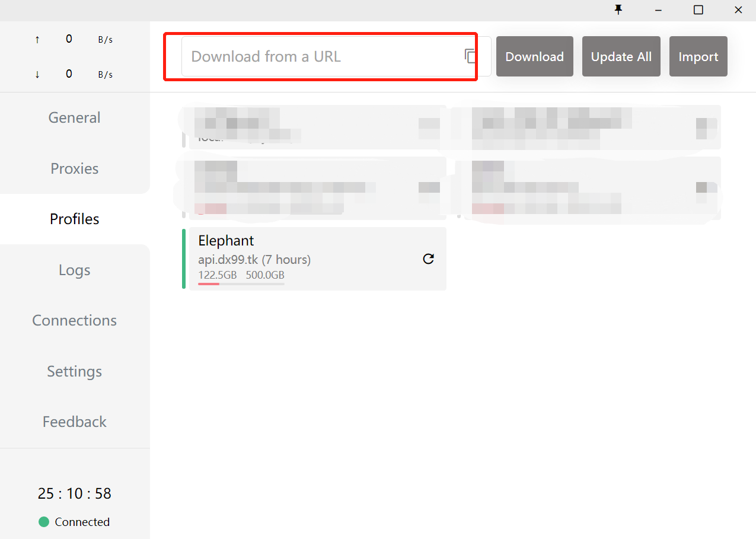
Task: Click the Elephant data usage progress bar
Action: (x=241, y=284)
